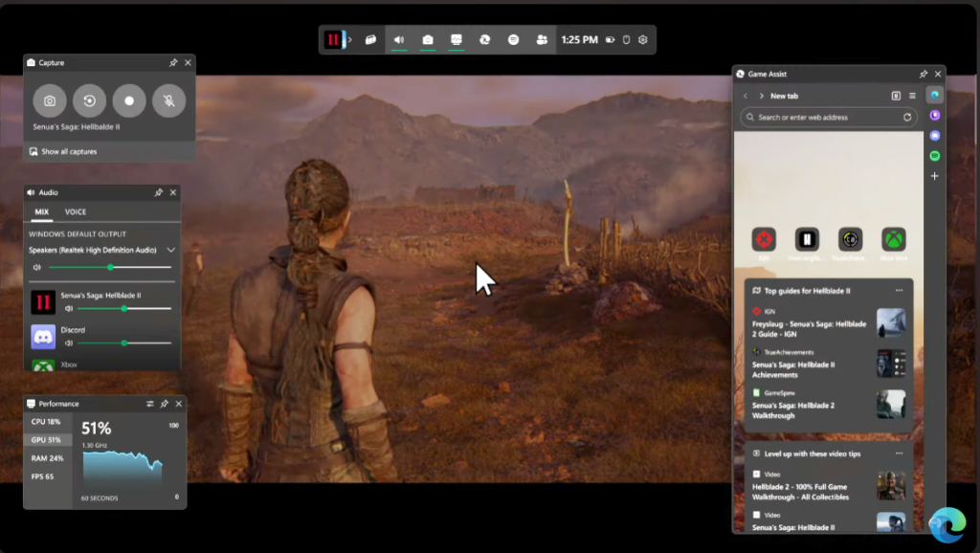Select the GPU 51% metric

point(46,440)
